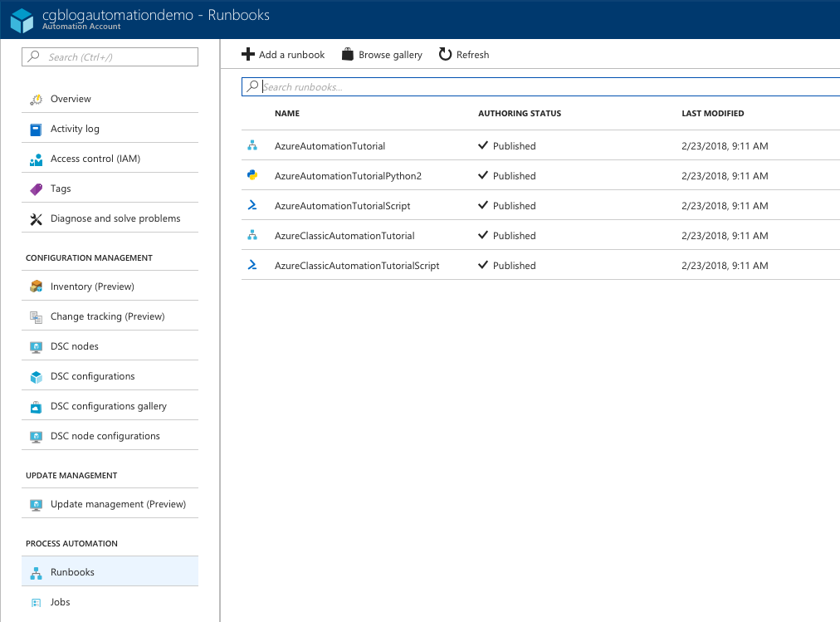Click the Refresh button label
840x622 pixels.
tap(472, 55)
